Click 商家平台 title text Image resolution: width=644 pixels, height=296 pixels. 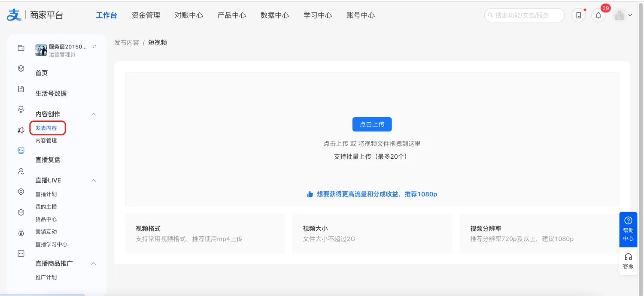(47, 15)
